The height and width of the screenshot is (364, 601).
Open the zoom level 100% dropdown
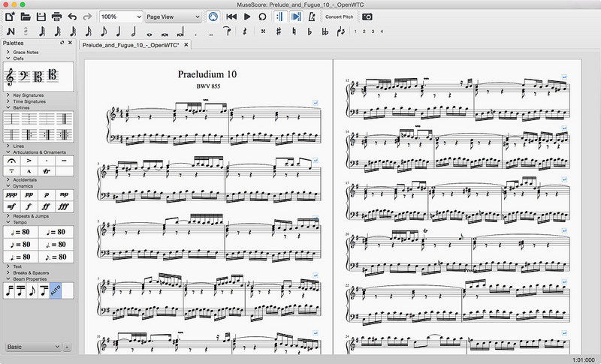click(121, 17)
